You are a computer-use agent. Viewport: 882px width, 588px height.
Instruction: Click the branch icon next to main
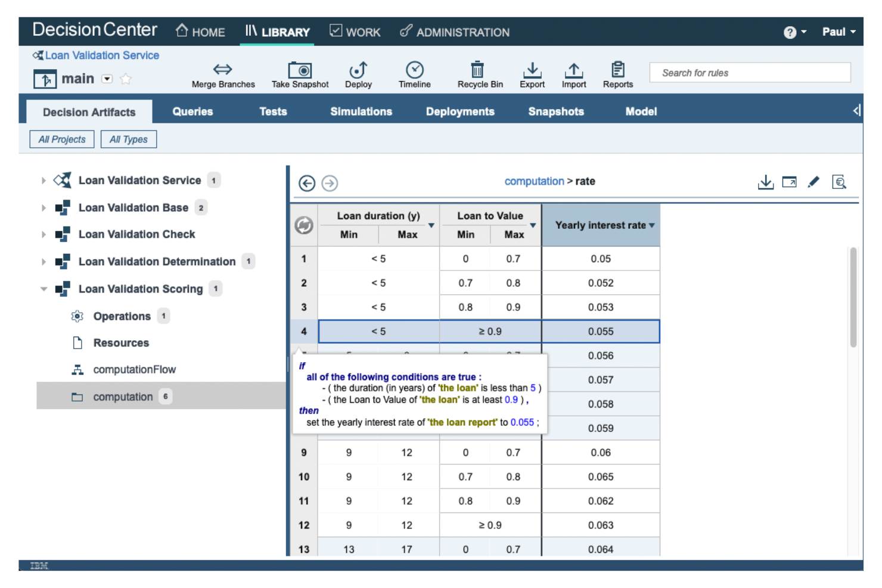click(x=45, y=79)
